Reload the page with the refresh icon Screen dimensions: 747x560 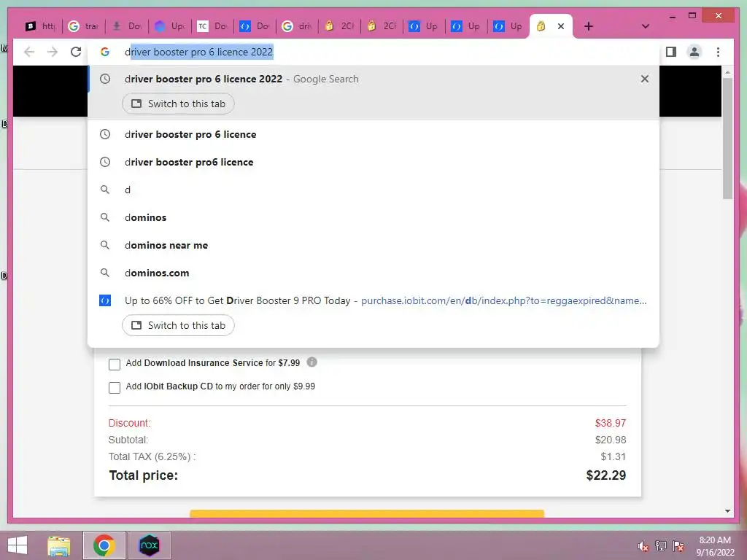76,52
